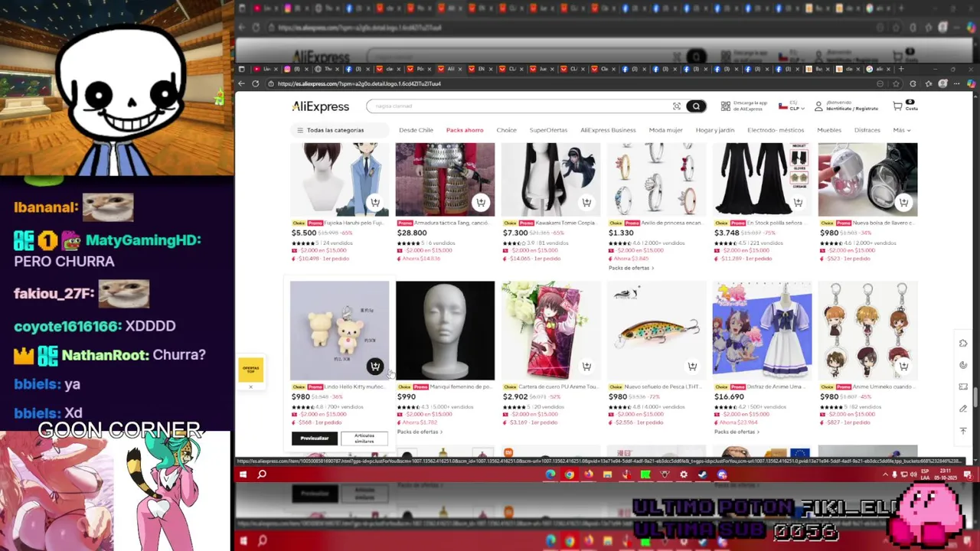This screenshot has height=551, width=980.
Task: Open 'SuperOfertas' navigation item
Action: [x=548, y=130]
